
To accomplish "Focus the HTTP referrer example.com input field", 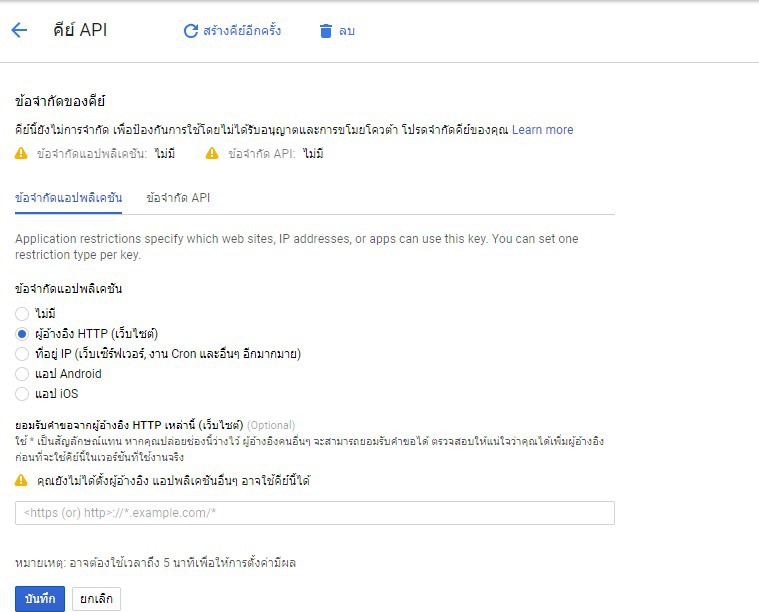I will point(315,513).
